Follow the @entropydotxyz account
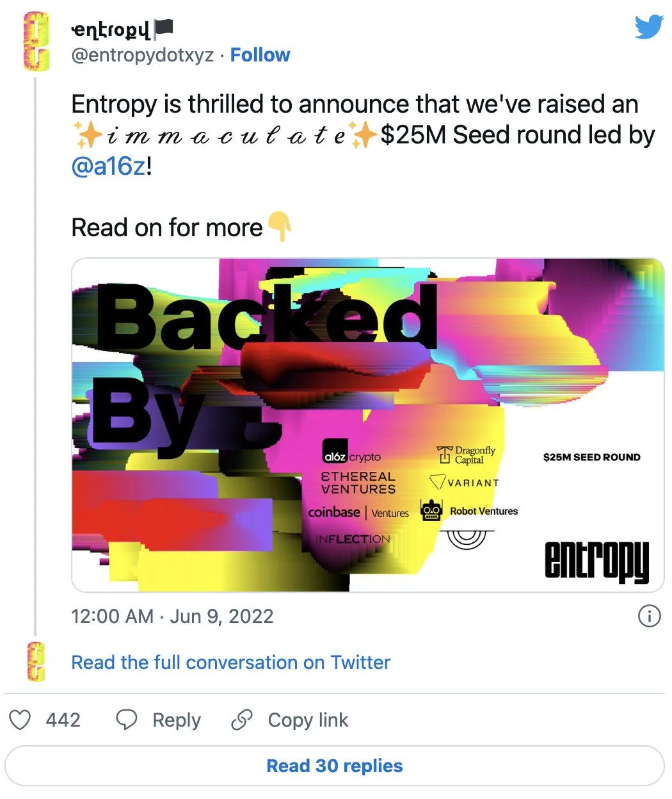672x799 pixels. pos(260,55)
